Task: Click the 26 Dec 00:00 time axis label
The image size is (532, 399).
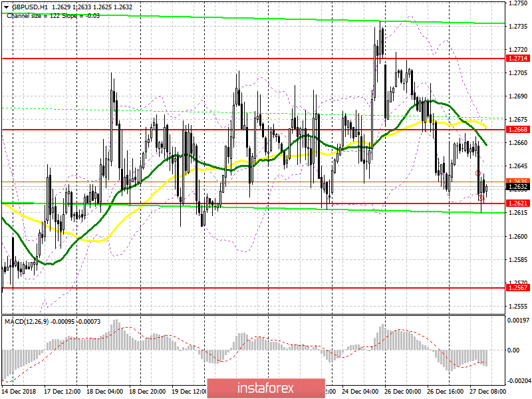Action: pos(403,391)
